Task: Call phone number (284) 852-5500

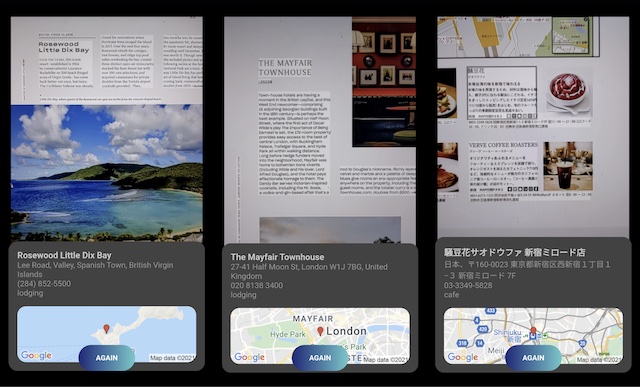Action: click(44, 284)
